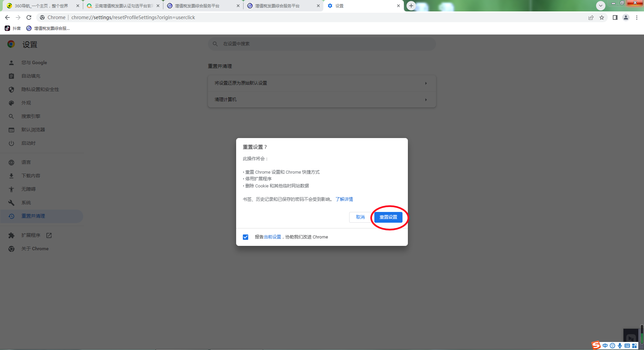Click the Sogou emoji face icon

tap(612, 346)
